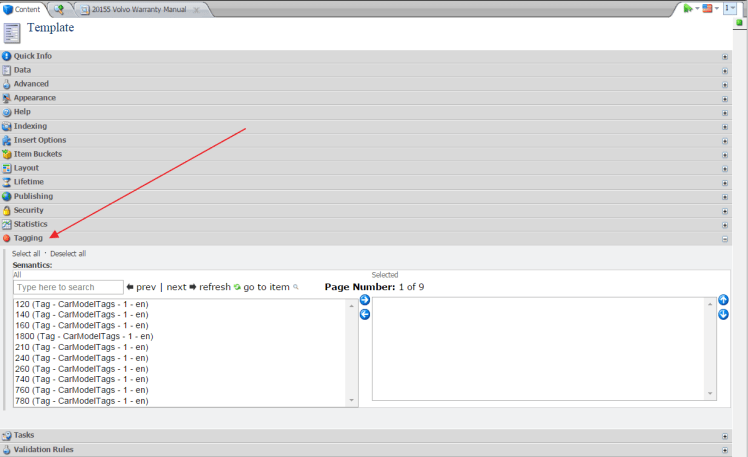Click the Security padlock icon
748x457 pixels.
6,210
